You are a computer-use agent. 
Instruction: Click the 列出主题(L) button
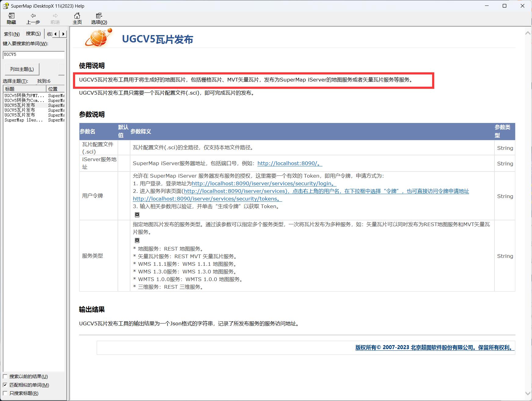point(22,69)
